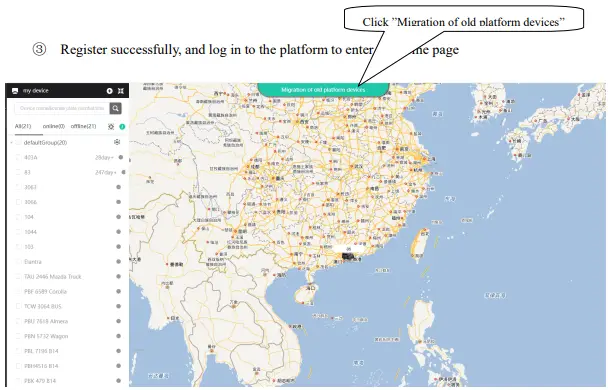
Task: Collapse the defaultGroup tree arrow
Action: tap(11, 143)
